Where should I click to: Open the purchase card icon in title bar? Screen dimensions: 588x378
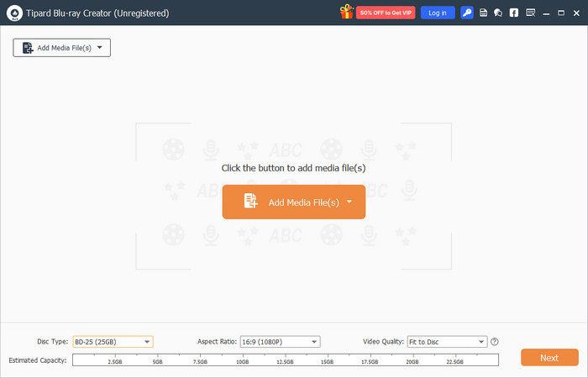[x=483, y=13]
